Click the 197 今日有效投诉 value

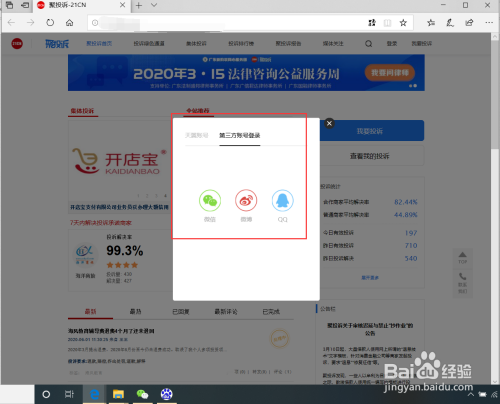pyautogui.click(x=411, y=233)
